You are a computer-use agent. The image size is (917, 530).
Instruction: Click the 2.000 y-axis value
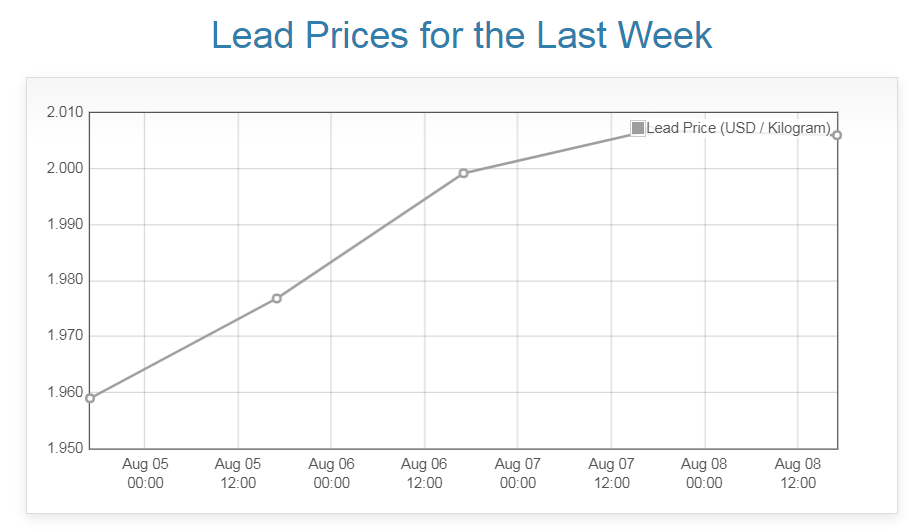64,168
